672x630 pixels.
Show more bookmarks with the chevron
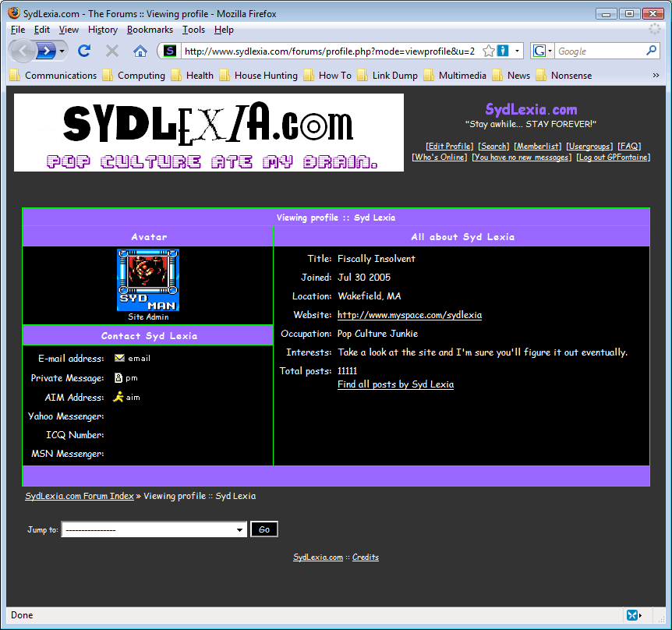click(656, 76)
